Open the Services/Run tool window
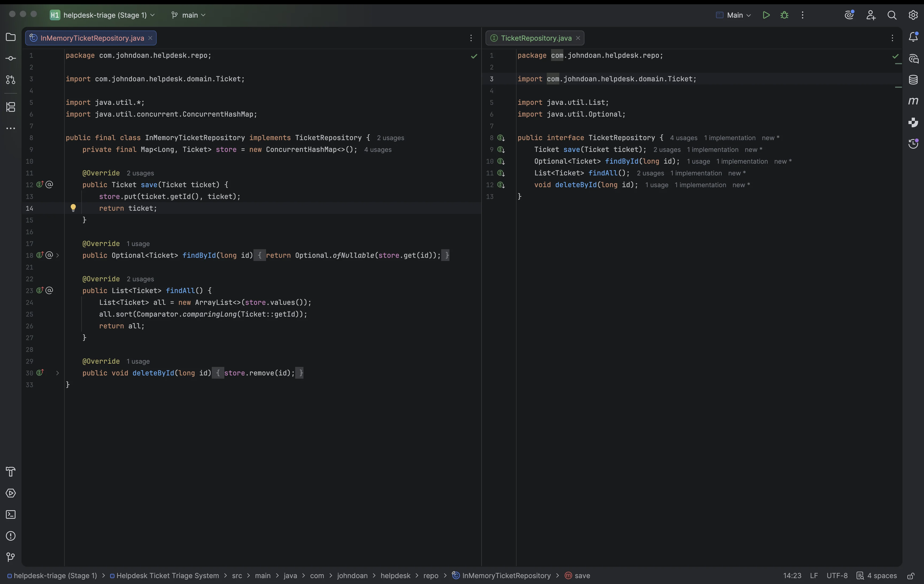 pos(11,493)
